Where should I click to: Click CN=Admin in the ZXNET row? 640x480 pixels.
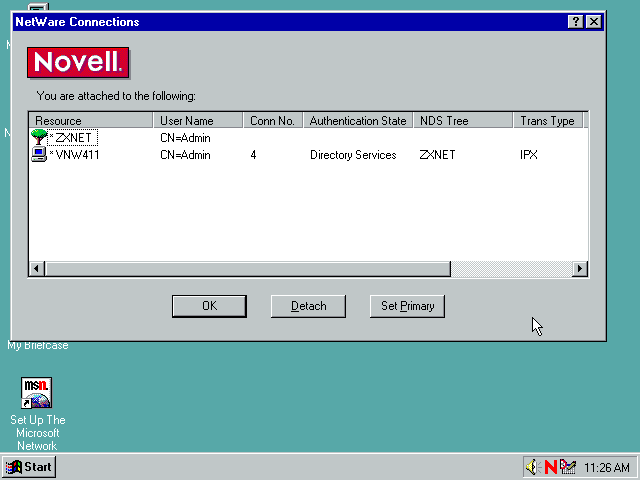tap(185, 138)
